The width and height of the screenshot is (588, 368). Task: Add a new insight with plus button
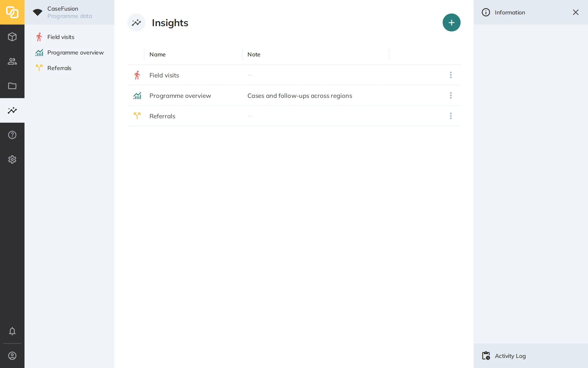pyautogui.click(x=451, y=23)
